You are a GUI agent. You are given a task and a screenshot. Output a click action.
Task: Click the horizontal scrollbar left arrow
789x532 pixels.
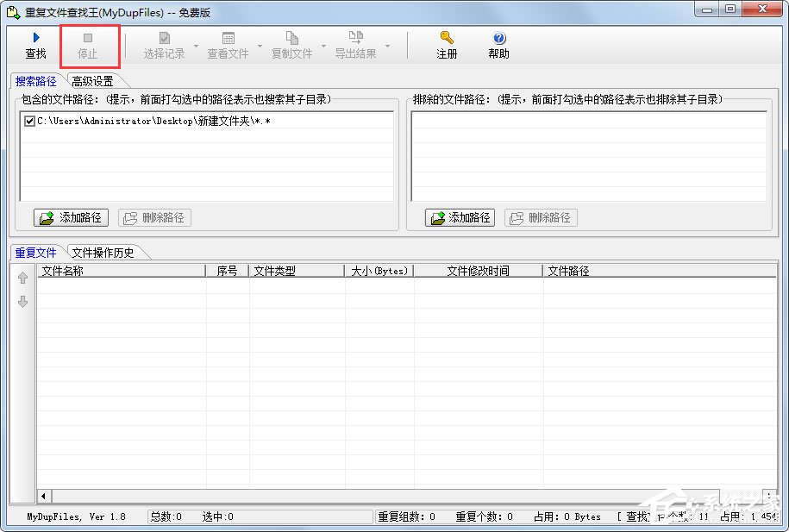pos(44,497)
